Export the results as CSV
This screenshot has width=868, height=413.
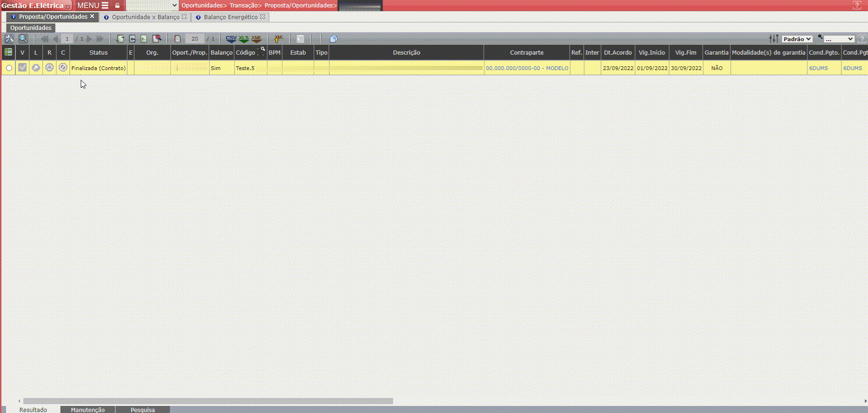click(231, 39)
